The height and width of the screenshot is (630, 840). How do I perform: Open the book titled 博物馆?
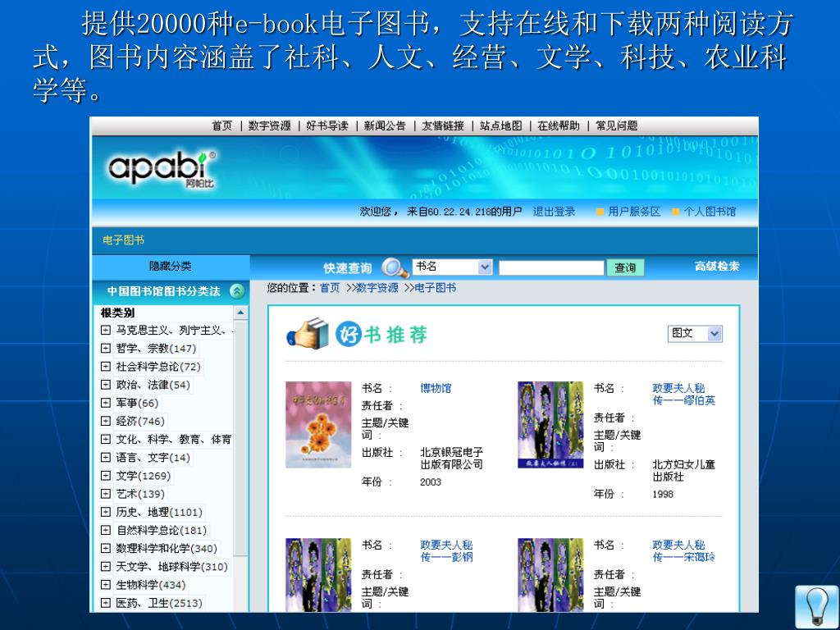(x=436, y=388)
